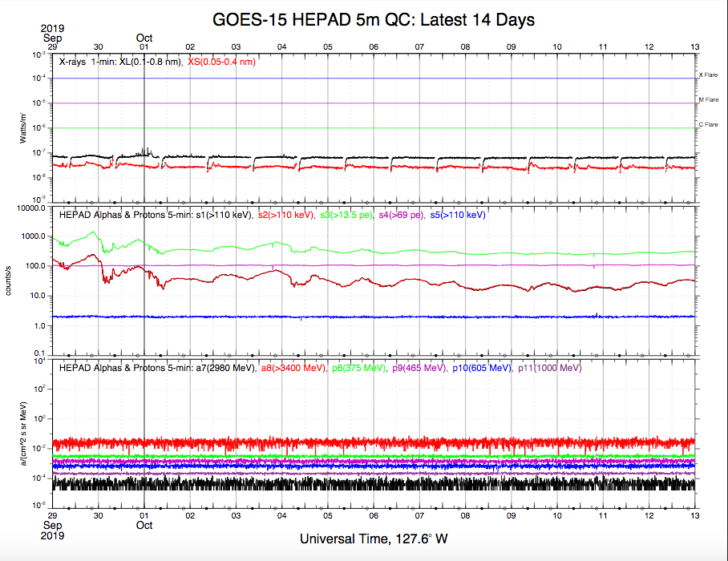Click the "10000.0" y-axis tick label
The width and height of the screenshot is (728, 561).
pos(31,208)
